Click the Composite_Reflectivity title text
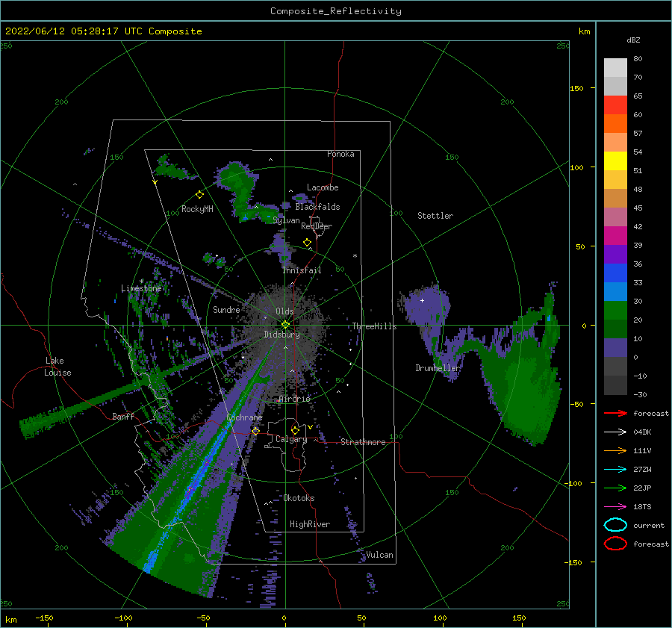This screenshot has width=672, height=628. click(336, 11)
